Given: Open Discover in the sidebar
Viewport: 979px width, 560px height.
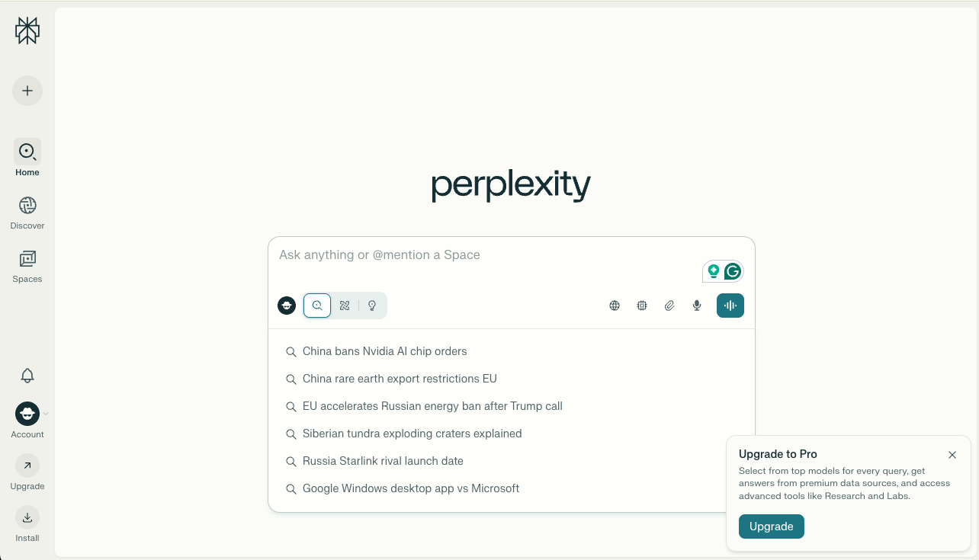Looking at the screenshot, I should [x=27, y=213].
